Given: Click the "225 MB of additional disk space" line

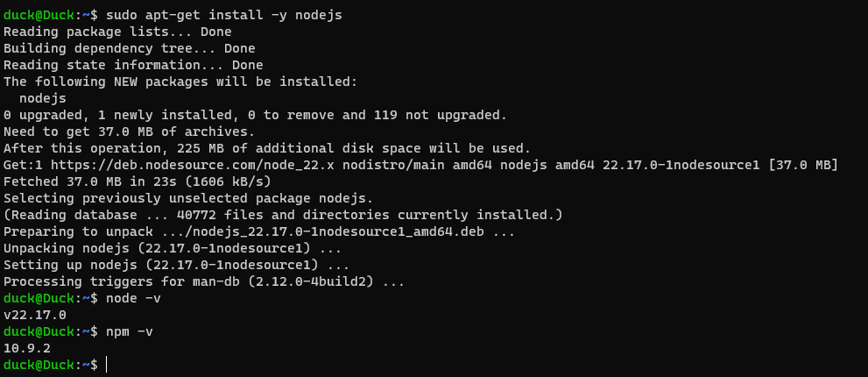Looking at the screenshot, I should click(x=266, y=148).
